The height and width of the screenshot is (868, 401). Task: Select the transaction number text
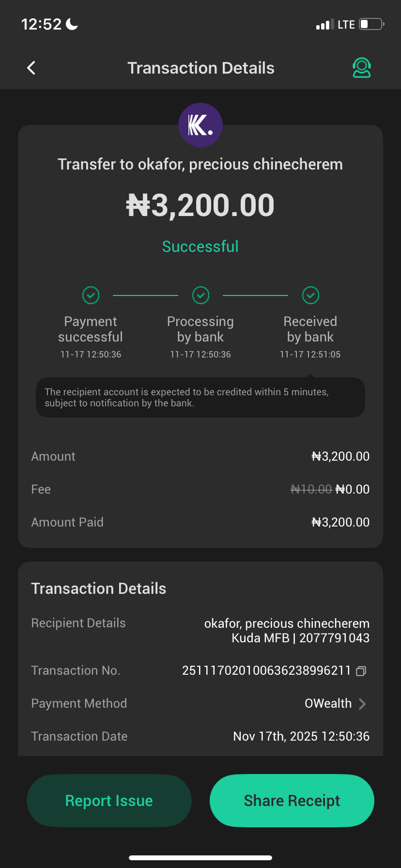click(266, 670)
